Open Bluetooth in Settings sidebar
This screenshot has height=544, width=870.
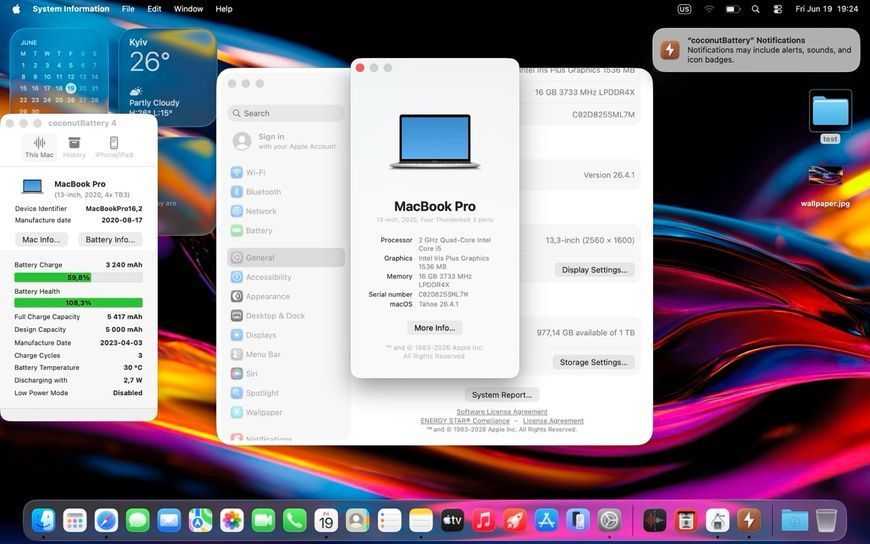pos(286,192)
